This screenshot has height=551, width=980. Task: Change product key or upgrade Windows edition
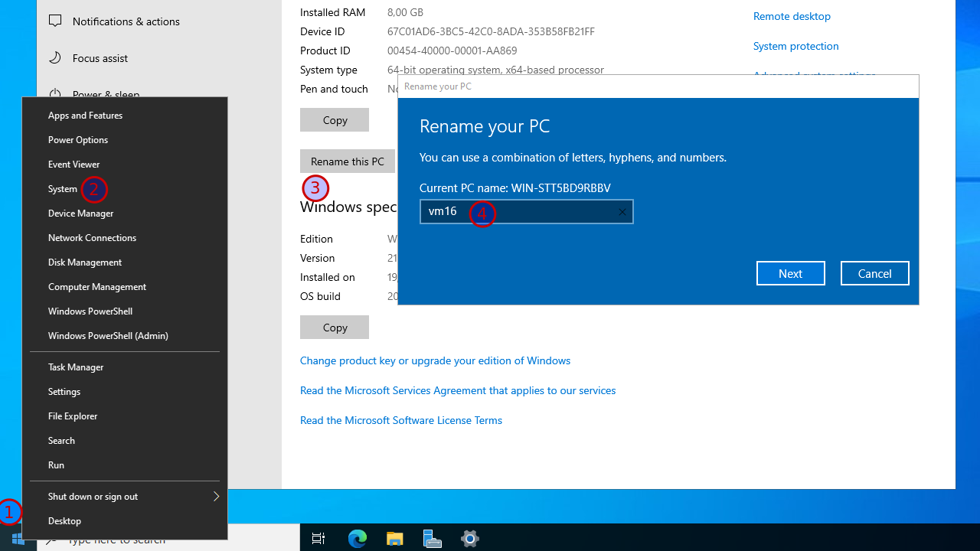[x=435, y=360]
